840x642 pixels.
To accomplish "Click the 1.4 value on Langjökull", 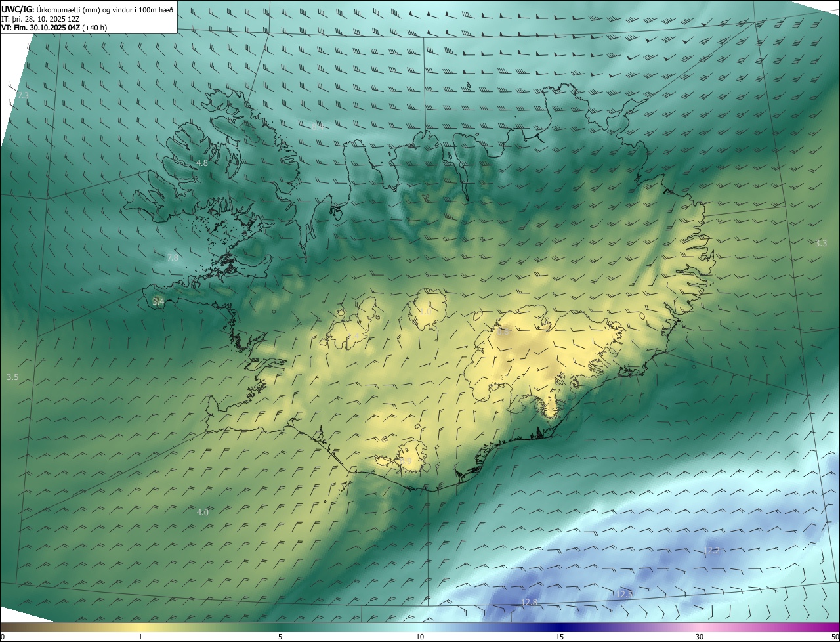I will click(354, 336).
